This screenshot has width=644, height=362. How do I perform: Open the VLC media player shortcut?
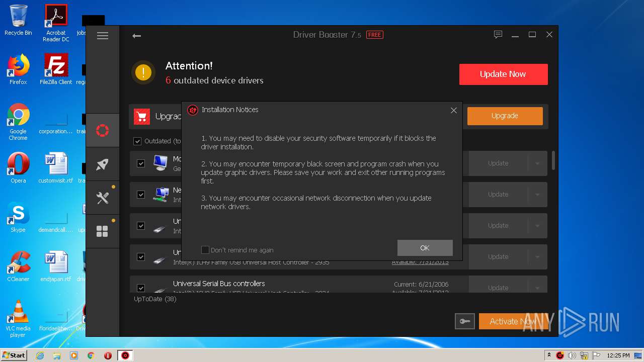tap(18, 319)
